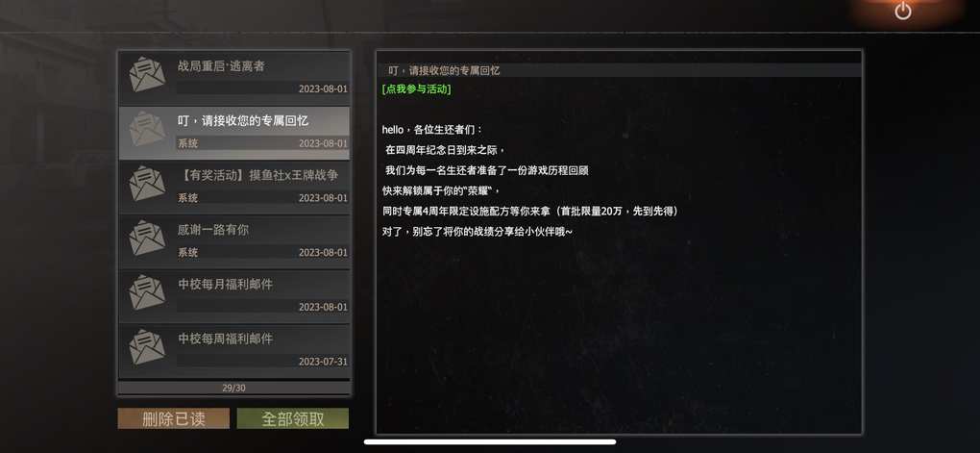This screenshot has height=453, width=980.
Task: Tap the home indicator bar at bottom
Action: (489, 441)
